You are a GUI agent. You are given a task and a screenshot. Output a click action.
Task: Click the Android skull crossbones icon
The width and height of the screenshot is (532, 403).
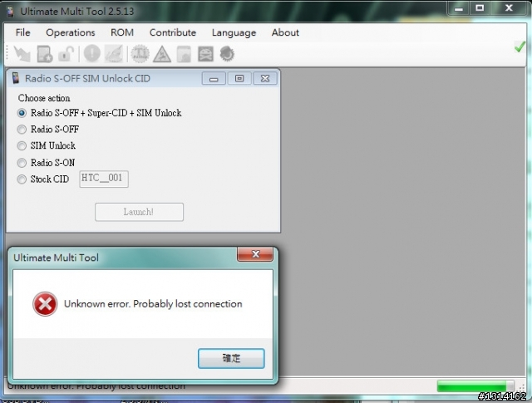205,54
